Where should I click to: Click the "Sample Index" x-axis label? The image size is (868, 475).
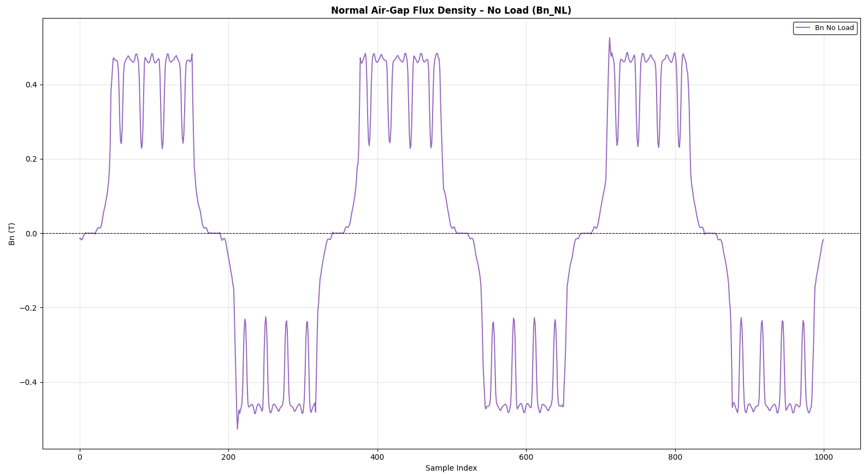451,468
